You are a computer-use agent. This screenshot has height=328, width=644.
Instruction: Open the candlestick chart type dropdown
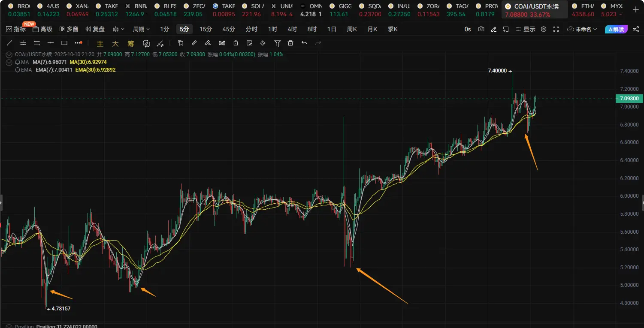pos(118,29)
